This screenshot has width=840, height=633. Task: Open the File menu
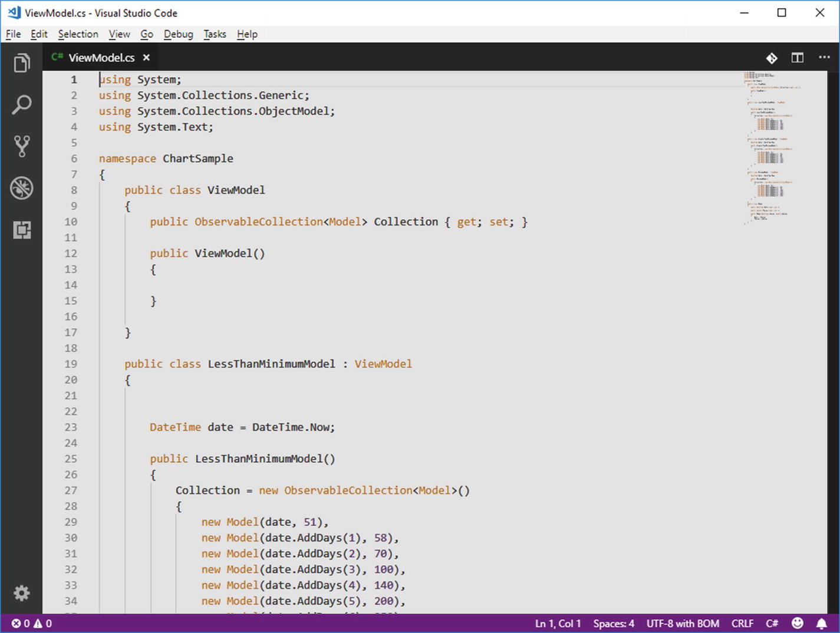pos(12,34)
